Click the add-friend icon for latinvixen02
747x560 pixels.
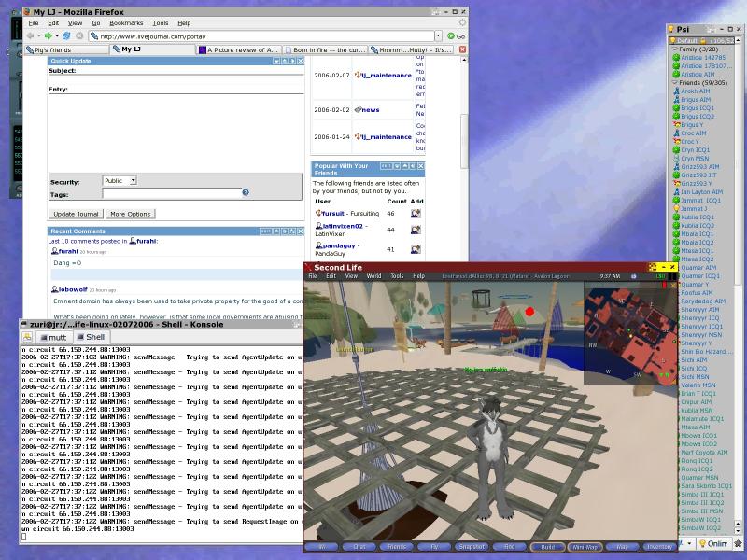click(x=416, y=229)
